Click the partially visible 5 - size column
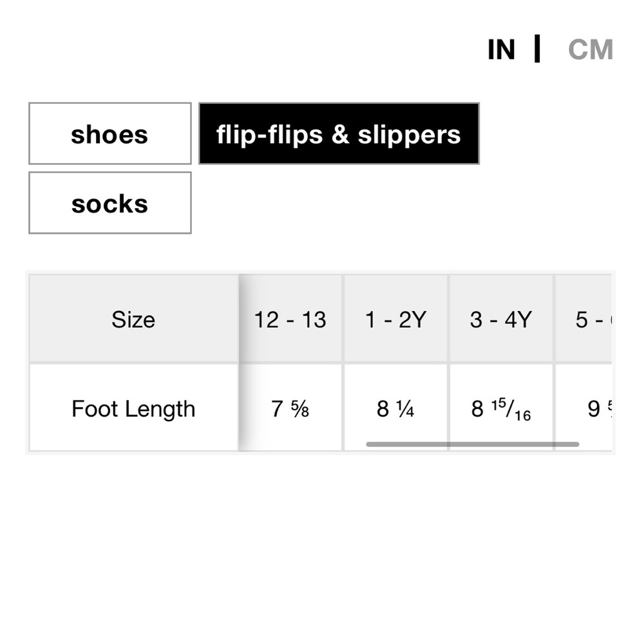Viewport: 644px width, 644px height. tap(587, 319)
